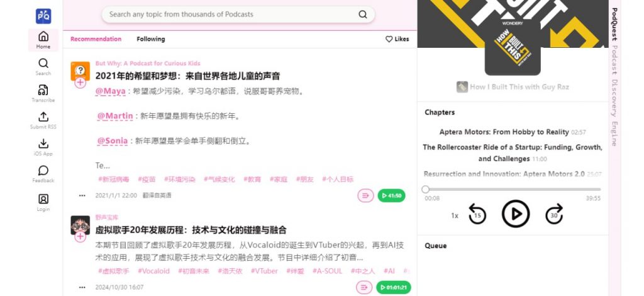Select the #气候变化 hashtag
Viewport: 644px width, 296px height.
(x=219, y=179)
